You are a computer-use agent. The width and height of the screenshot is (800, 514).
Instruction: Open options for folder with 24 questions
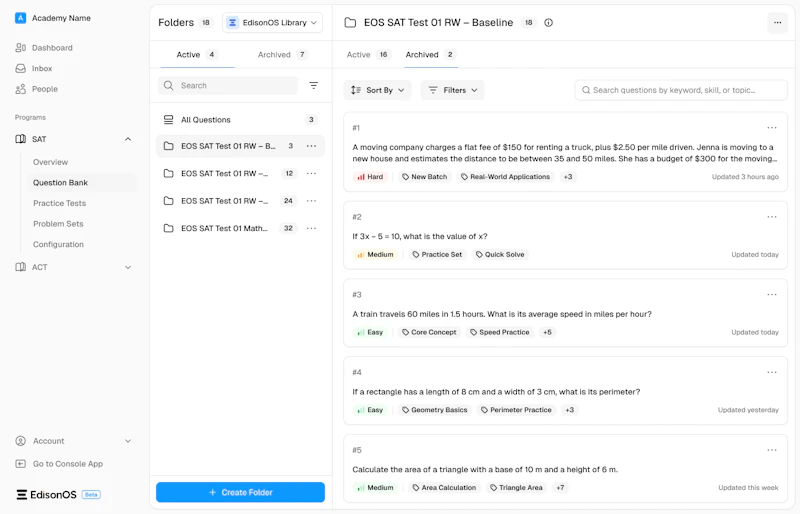pos(311,201)
